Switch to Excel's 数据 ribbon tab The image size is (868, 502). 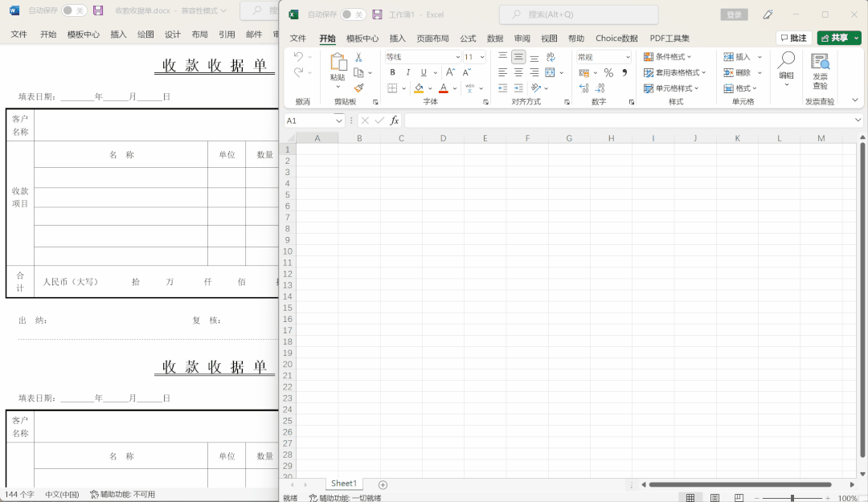pyautogui.click(x=495, y=38)
